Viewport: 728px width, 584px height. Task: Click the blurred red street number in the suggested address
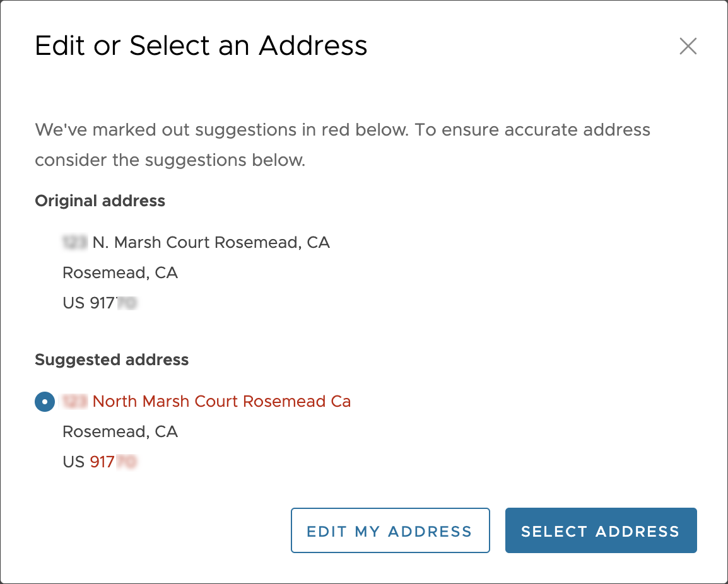74,402
